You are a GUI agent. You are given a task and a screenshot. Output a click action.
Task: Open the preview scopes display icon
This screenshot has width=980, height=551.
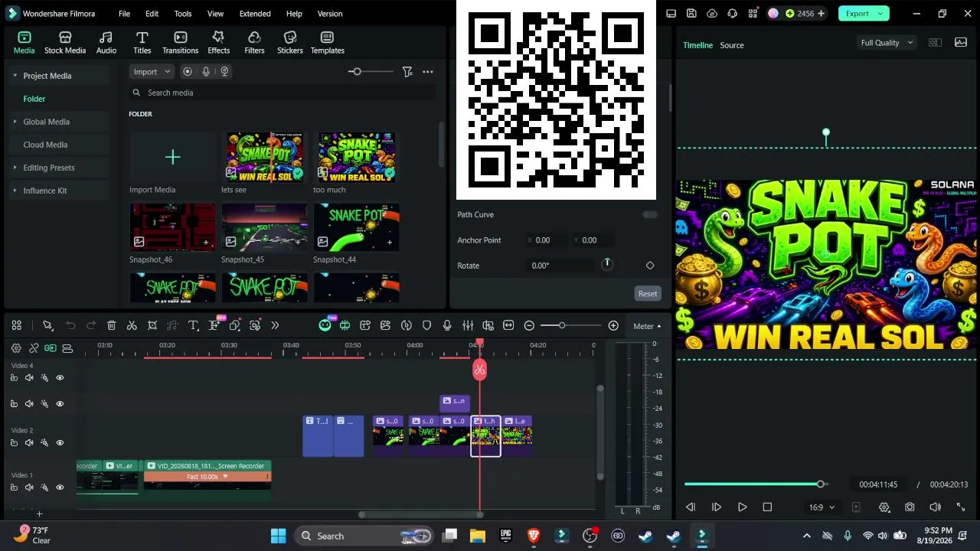pos(961,42)
